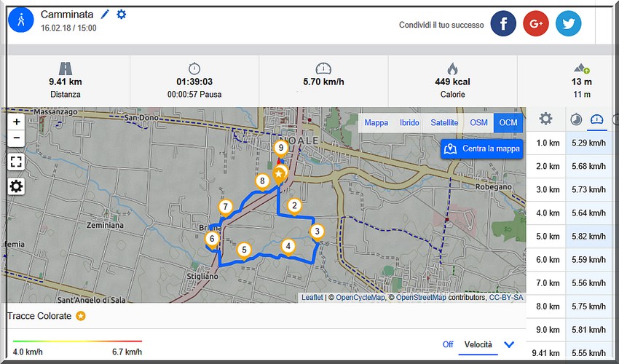Share on Twitter
This screenshot has width=619, height=364.
pyautogui.click(x=568, y=24)
